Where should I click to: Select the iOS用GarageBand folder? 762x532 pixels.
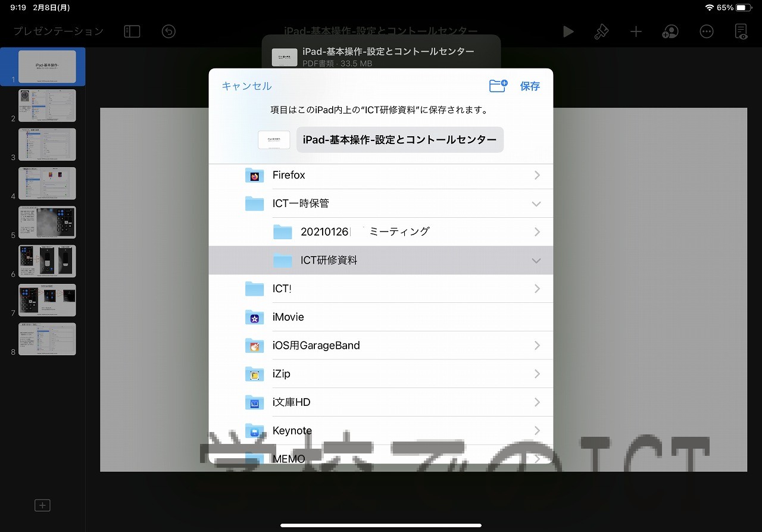tap(381, 346)
